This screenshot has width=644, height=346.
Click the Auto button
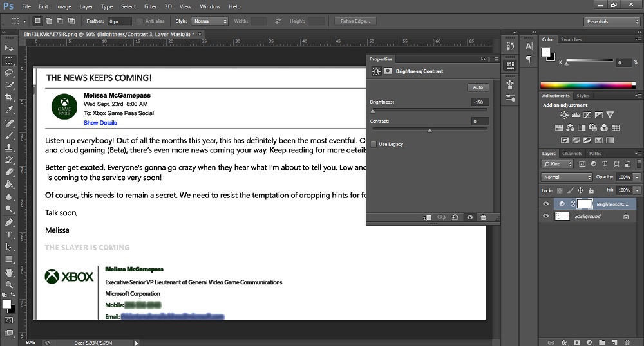click(x=478, y=87)
